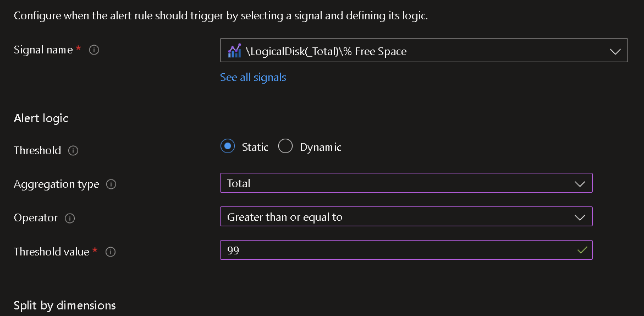
Task: Open the See all signals link
Action: [x=253, y=77]
